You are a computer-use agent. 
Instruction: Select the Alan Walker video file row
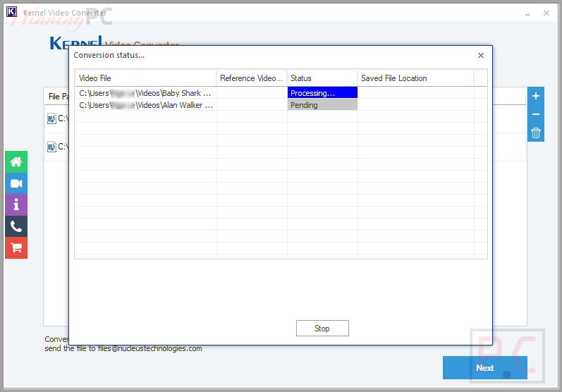tap(281, 105)
